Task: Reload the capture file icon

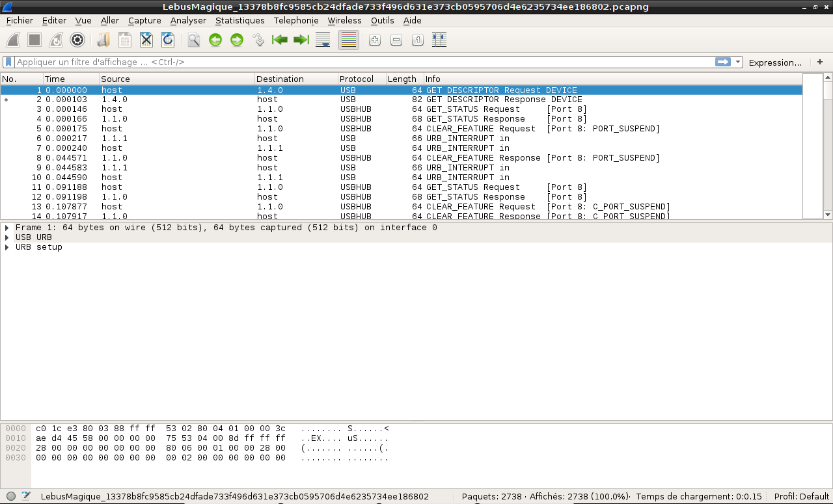Action: 168,40
